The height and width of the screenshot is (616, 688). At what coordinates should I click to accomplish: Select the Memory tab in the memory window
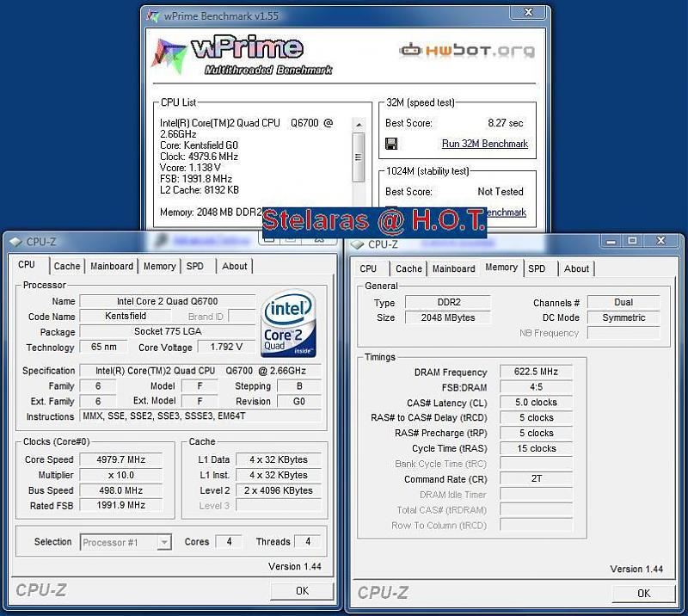click(x=501, y=268)
